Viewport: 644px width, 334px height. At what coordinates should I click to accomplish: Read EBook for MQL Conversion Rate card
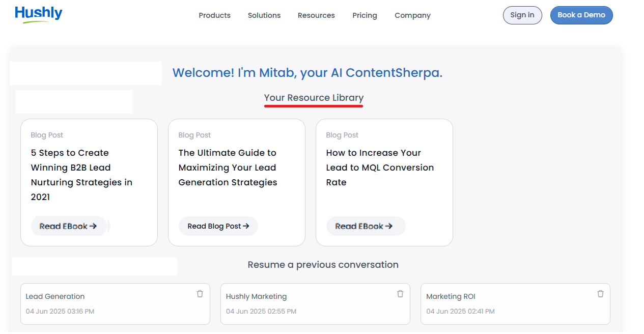coord(366,226)
